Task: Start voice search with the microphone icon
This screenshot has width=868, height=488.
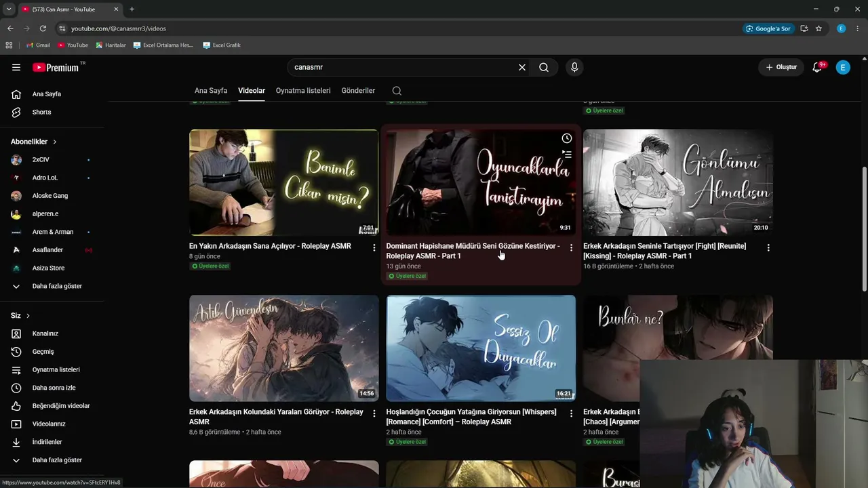Action: click(x=574, y=67)
